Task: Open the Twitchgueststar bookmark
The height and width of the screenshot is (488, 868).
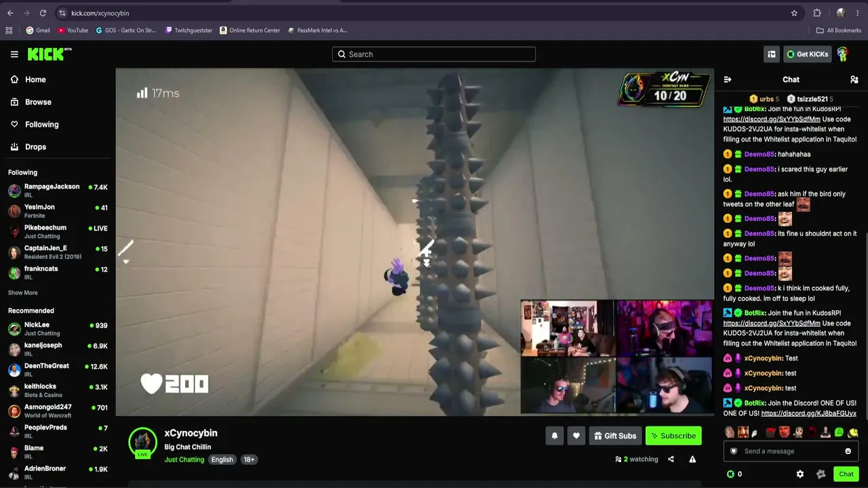Action: [189, 30]
